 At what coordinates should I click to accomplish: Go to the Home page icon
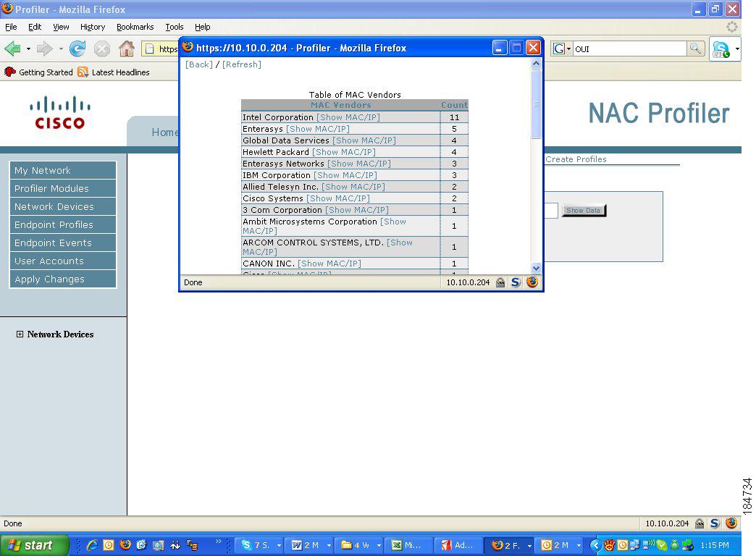(x=126, y=49)
